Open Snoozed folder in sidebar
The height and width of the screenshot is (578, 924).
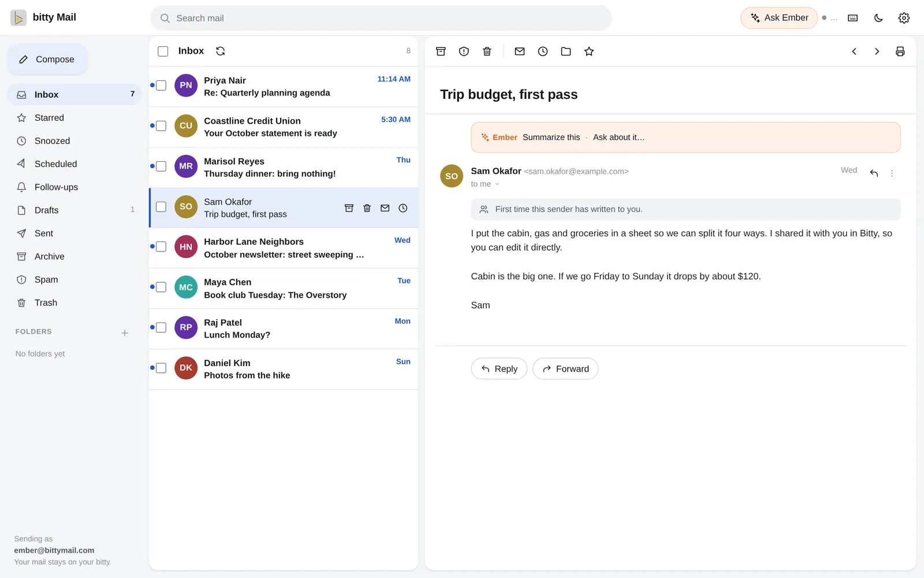tap(74, 141)
